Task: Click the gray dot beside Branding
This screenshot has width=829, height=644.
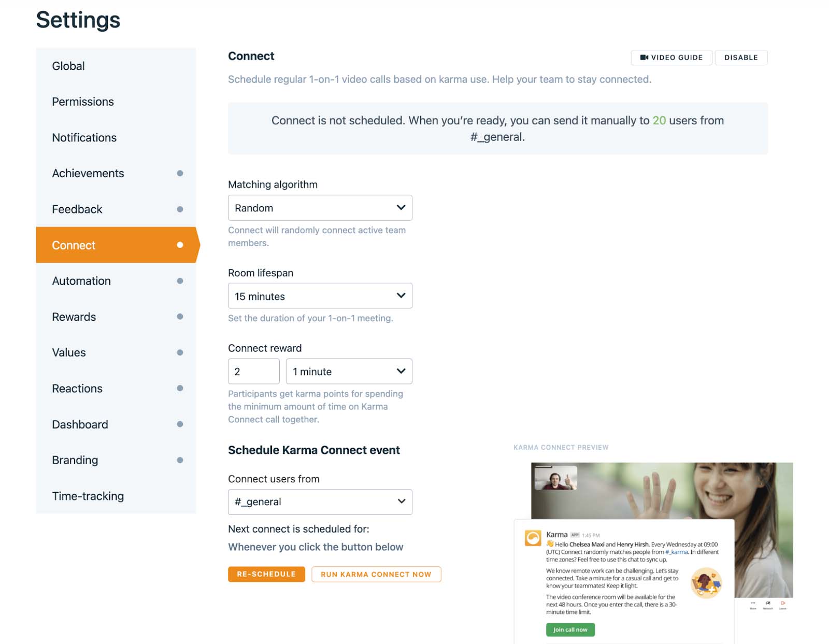Action: [x=180, y=460]
